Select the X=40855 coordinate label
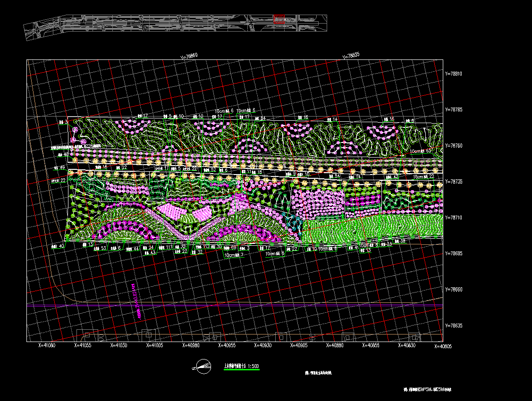The height and width of the screenshot is (401, 532). coord(371,345)
